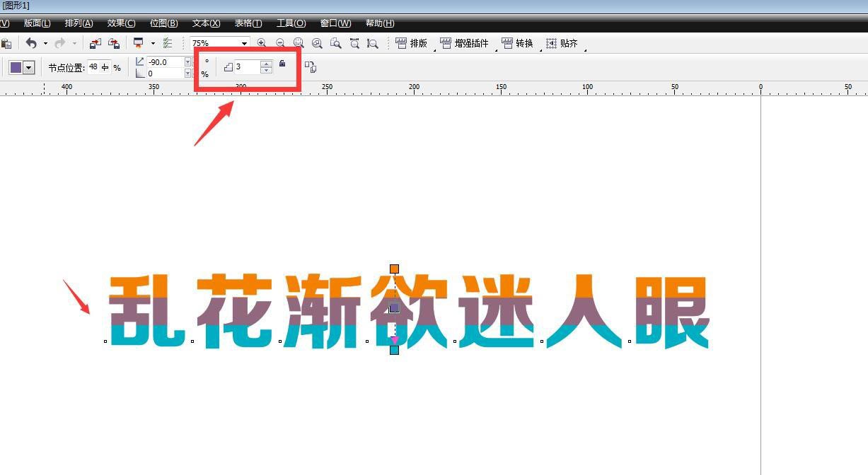
Task: Click the Zoom Out magnifier icon
Action: pos(280,42)
